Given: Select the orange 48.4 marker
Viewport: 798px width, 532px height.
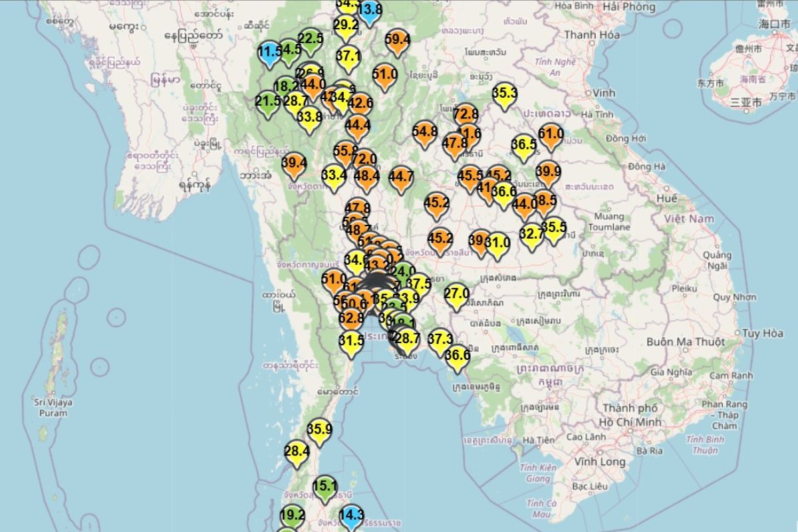Looking at the screenshot, I should (x=366, y=180).
